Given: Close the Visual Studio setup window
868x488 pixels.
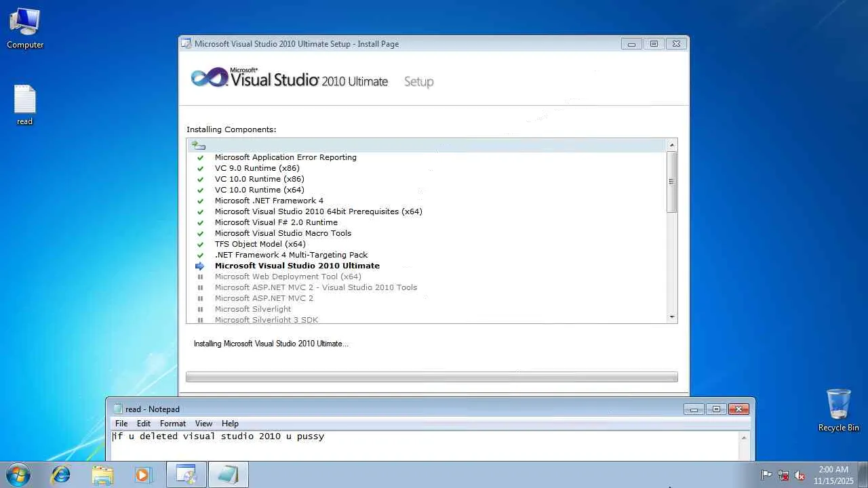Looking at the screenshot, I should coord(676,44).
